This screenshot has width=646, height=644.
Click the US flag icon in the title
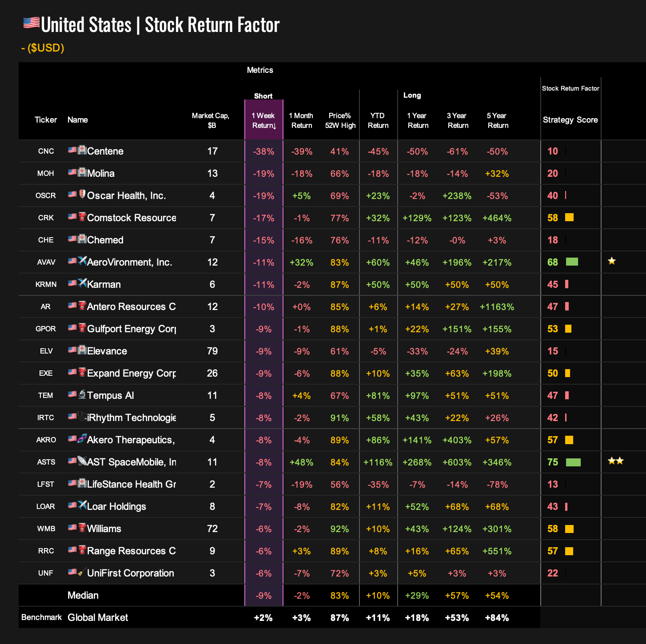32,23
